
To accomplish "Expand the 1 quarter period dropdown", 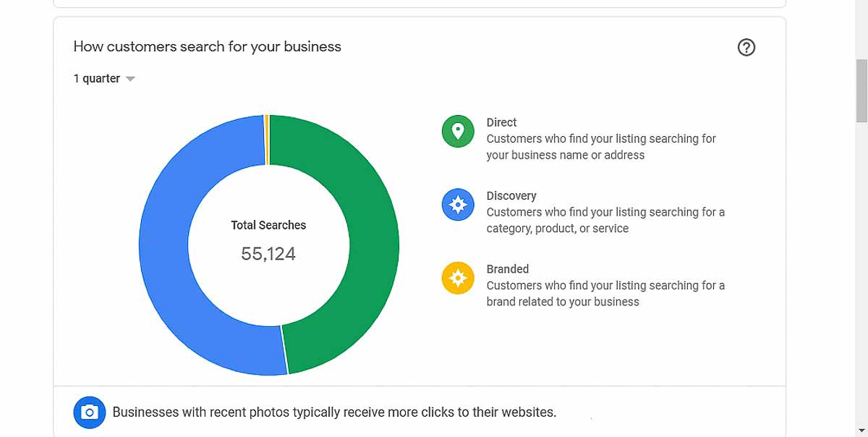I will pos(104,78).
